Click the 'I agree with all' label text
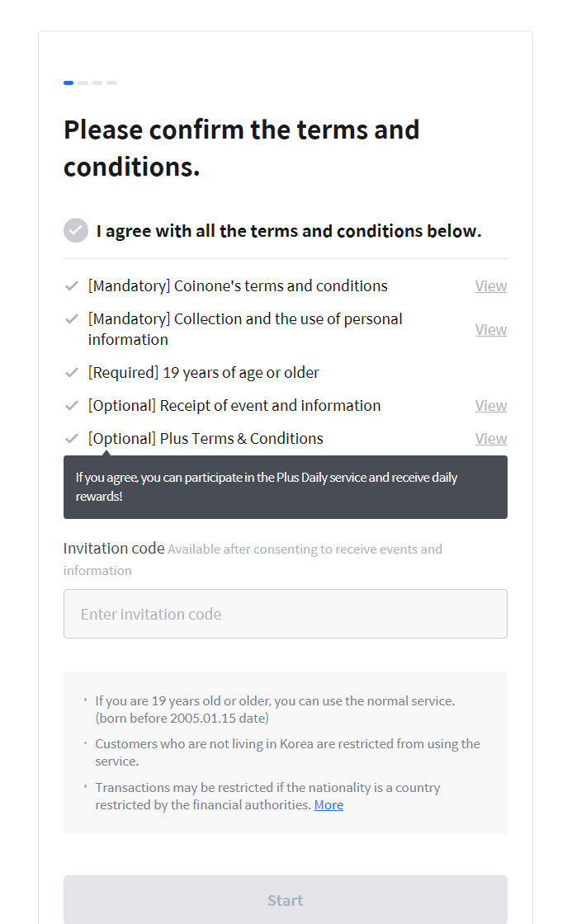 pyautogui.click(x=289, y=231)
